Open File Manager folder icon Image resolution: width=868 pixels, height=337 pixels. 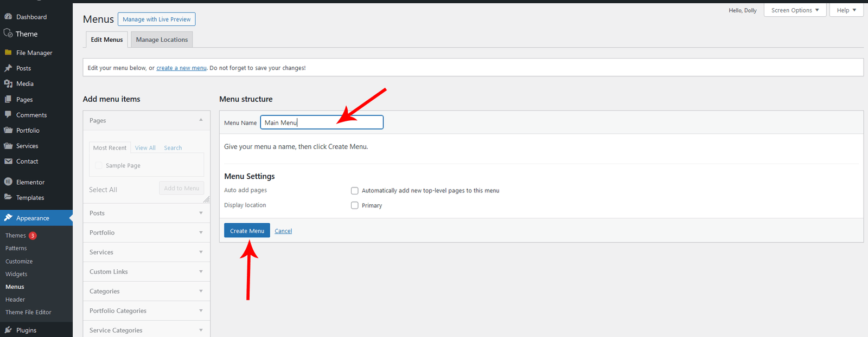[x=8, y=53]
